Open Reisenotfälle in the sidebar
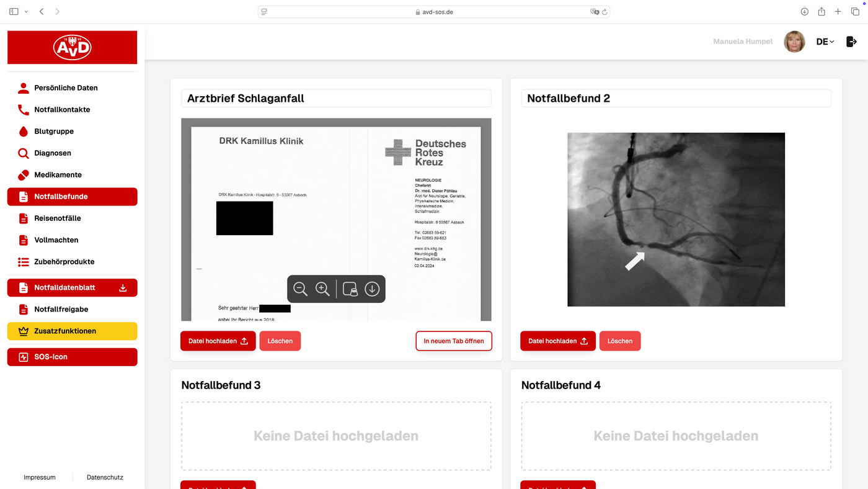Image resolution: width=868 pixels, height=489 pixels. coord(72,218)
